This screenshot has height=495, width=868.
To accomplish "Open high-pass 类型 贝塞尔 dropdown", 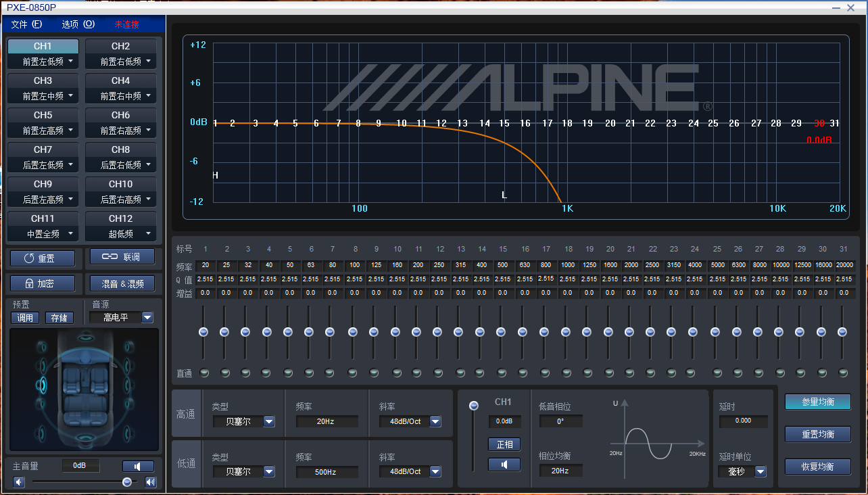I will click(243, 421).
